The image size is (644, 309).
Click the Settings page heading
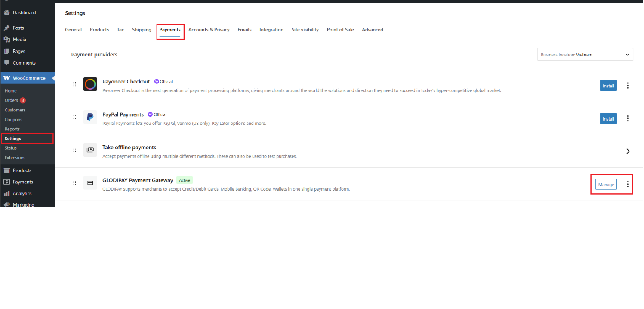pos(75,13)
